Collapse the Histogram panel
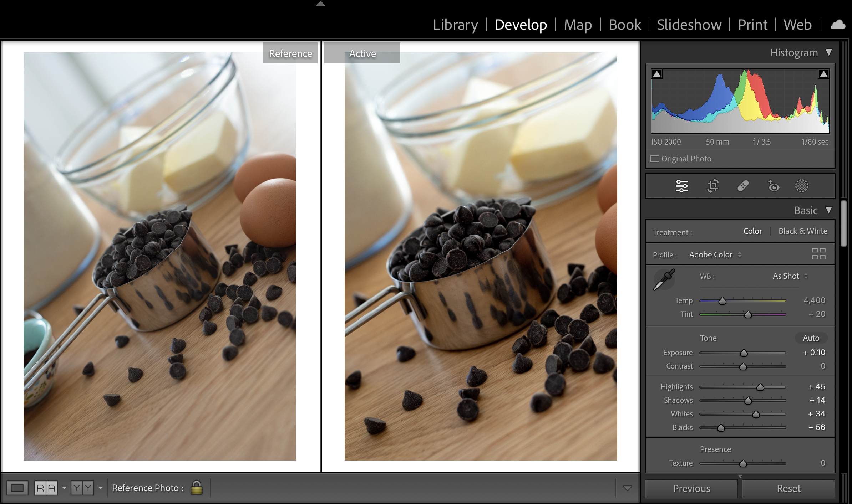The image size is (852, 504). click(829, 52)
